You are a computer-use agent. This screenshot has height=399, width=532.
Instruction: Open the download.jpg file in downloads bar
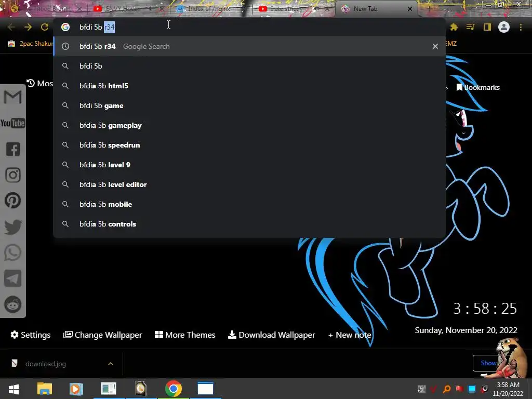tap(46, 364)
